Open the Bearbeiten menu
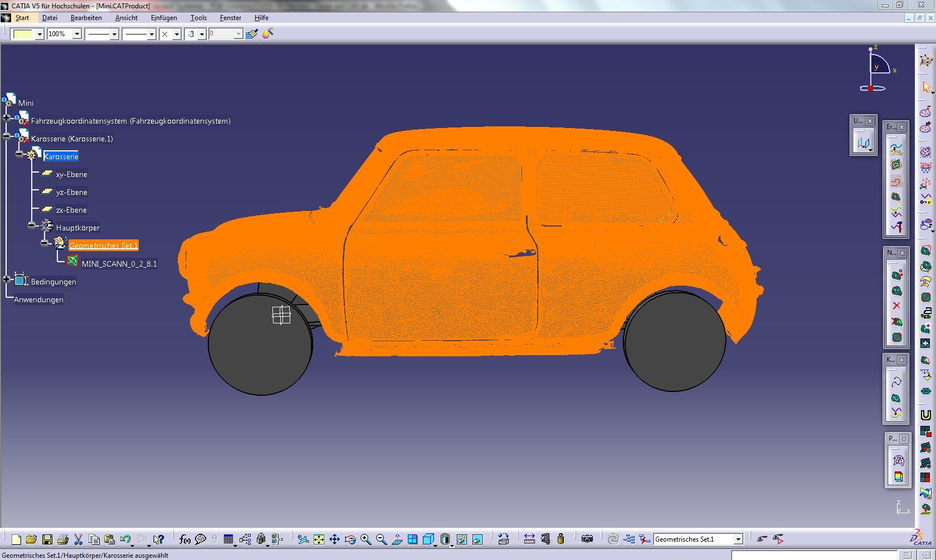This screenshot has width=936, height=560. [x=86, y=18]
